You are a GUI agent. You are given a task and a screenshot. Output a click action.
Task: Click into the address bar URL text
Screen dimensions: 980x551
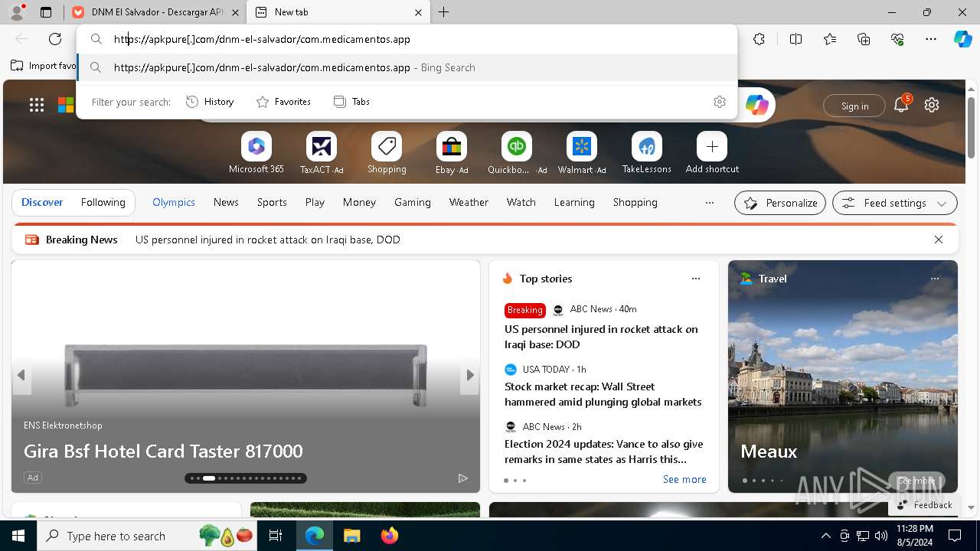point(262,39)
